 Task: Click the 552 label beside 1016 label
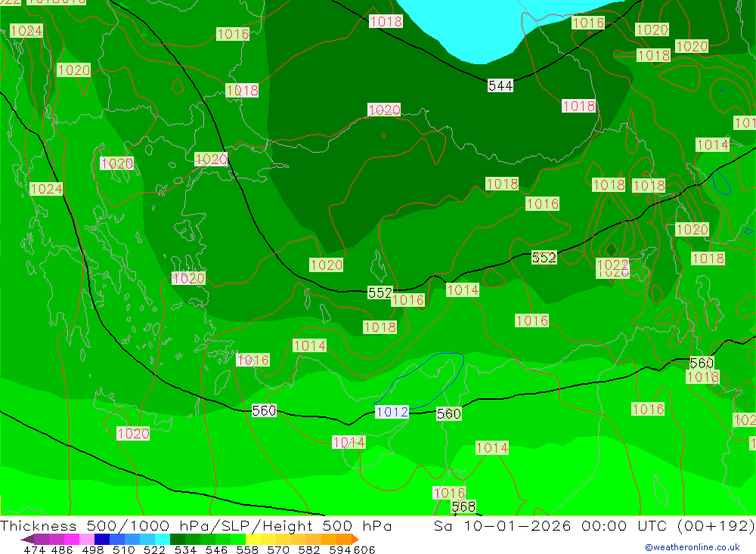tap(380, 292)
